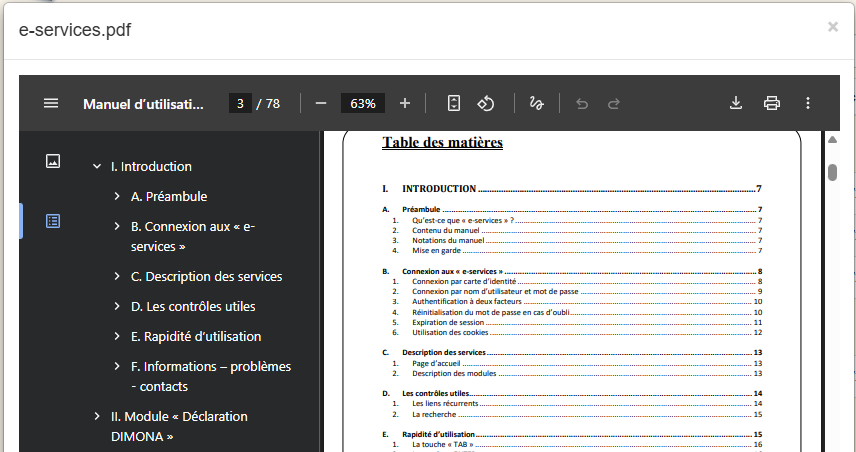Click the 'Manuel d'utilisati...' document title
The height and width of the screenshot is (452, 856).
tap(143, 104)
